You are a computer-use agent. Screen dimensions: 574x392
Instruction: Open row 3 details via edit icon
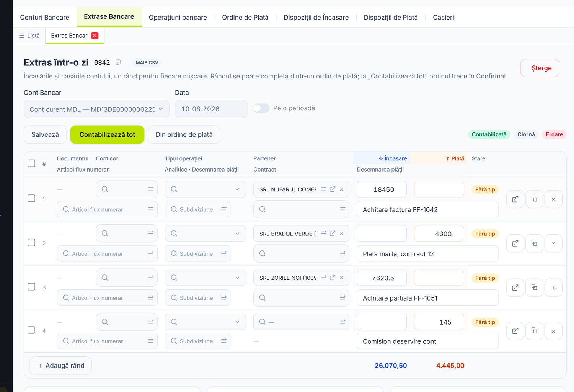[515, 287]
